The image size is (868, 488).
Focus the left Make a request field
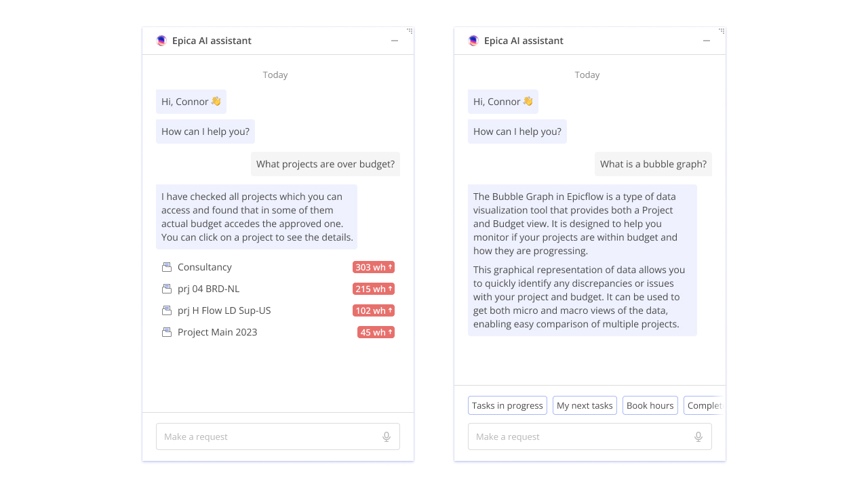[x=268, y=437]
